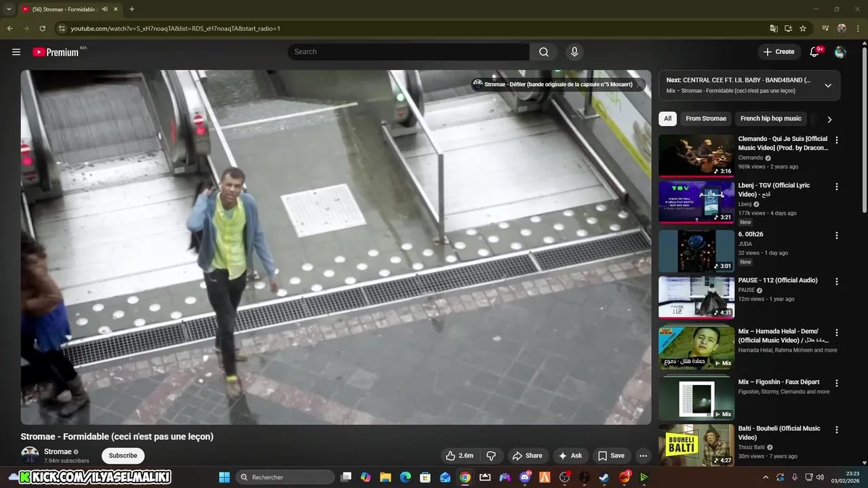Open Microsoft Edge from taskbar
Image resolution: width=868 pixels, height=488 pixels.
pos(406,477)
